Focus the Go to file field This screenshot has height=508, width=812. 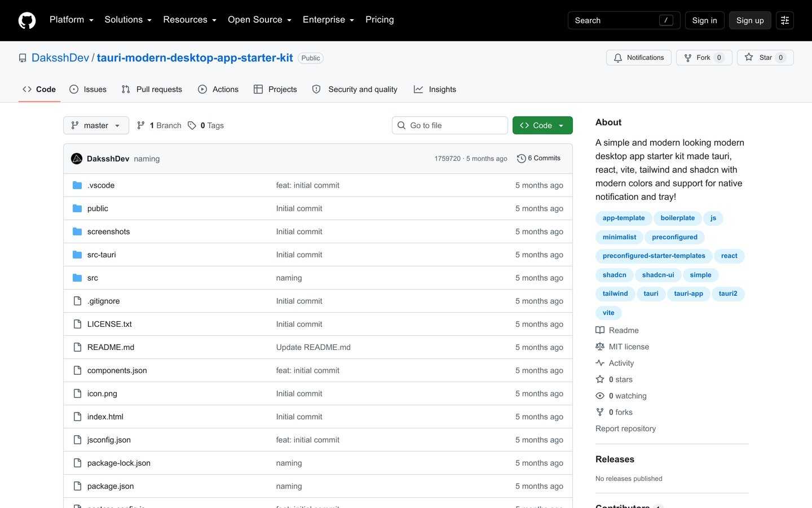point(450,125)
